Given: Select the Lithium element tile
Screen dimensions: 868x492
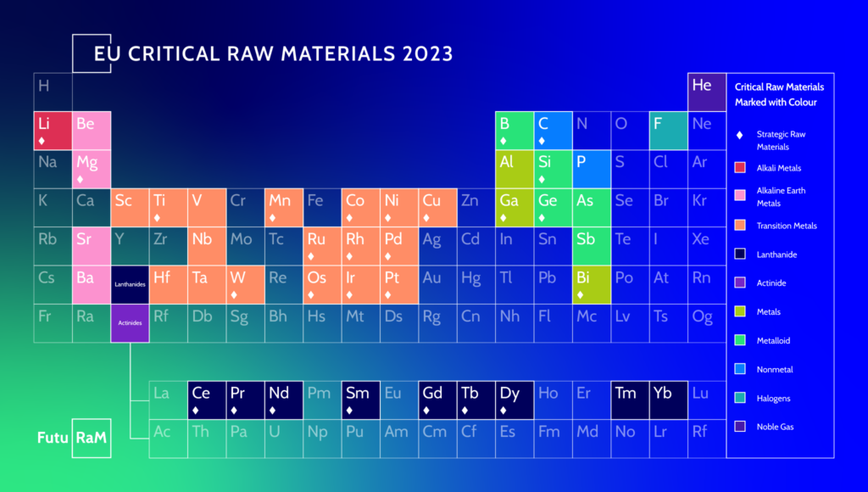Looking at the screenshot, I should (52, 130).
